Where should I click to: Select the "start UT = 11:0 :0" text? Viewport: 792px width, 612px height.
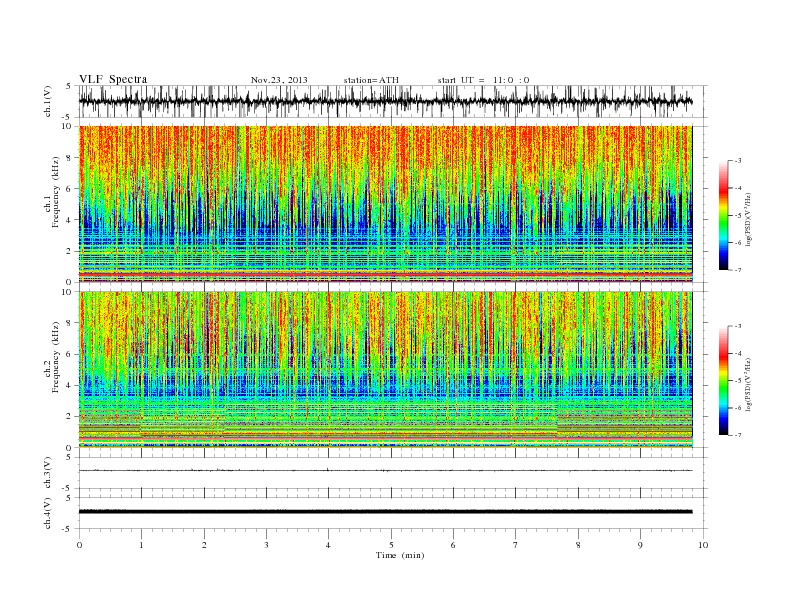click(483, 80)
